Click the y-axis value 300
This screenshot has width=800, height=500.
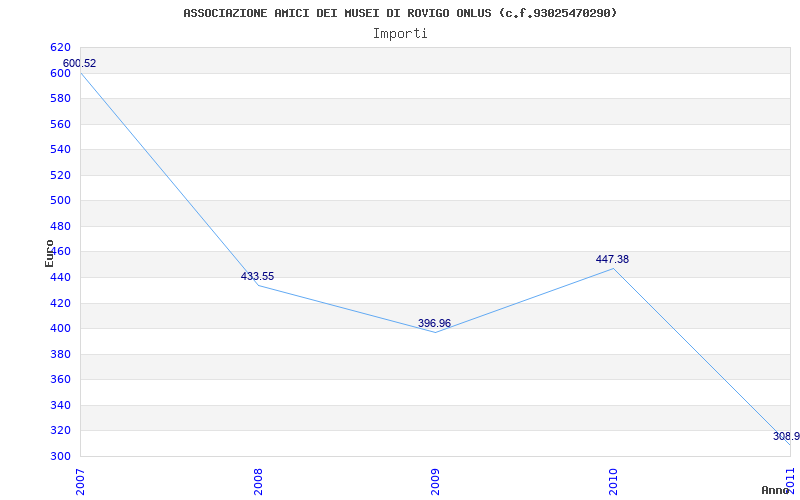click(60, 457)
